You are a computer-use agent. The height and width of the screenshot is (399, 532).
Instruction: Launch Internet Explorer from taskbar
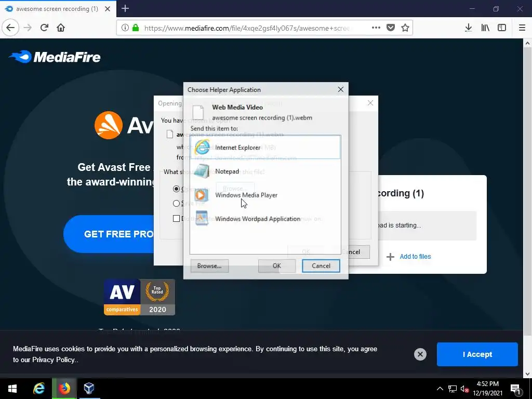[x=39, y=389]
